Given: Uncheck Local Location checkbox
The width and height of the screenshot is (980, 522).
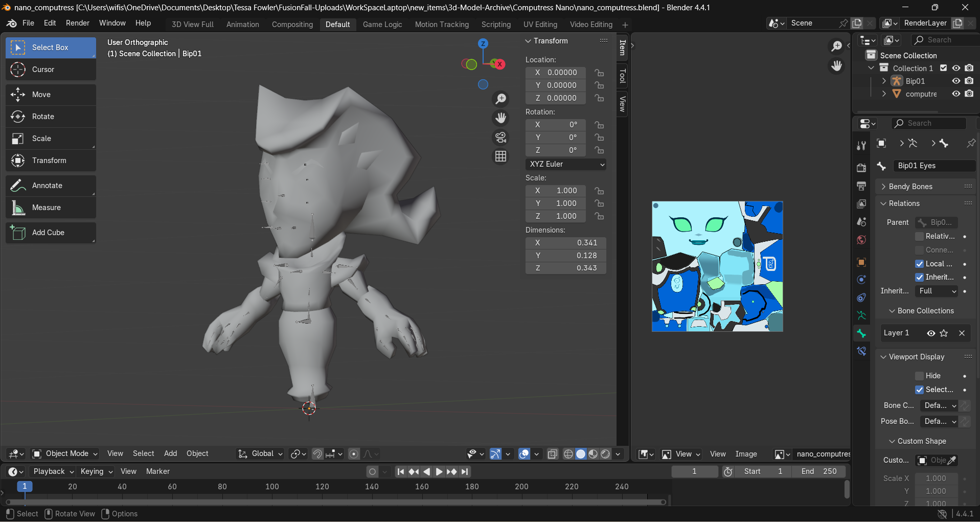Looking at the screenshot, I should [919, 264].
